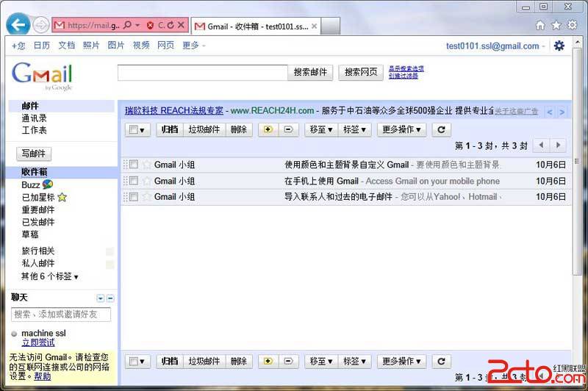This screenshot has width=588, height=391.
Task: Open 标签 dropdown in top toolbar
Action: [x=354, y=129]
